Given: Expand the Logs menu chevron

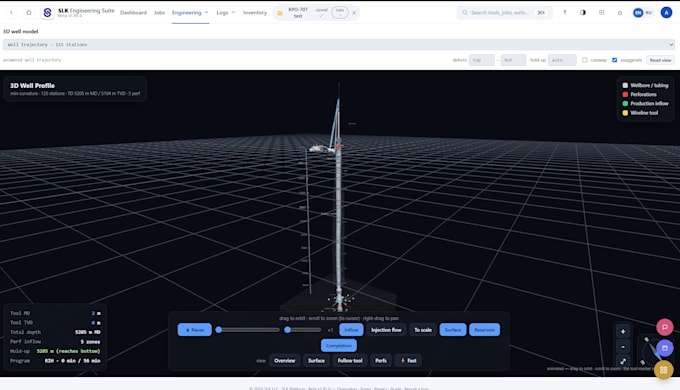Looking at the screenshot, I should pyautogui.click(x=233, y=13).
